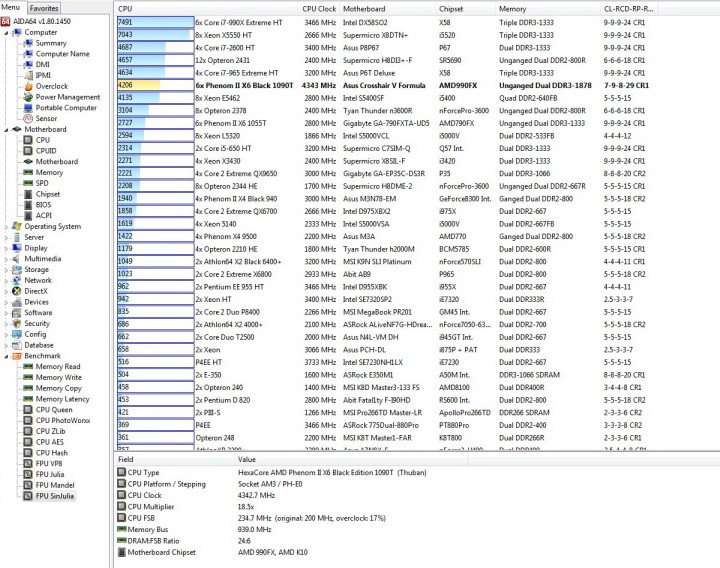Open the Database icon

click(17, 345)
